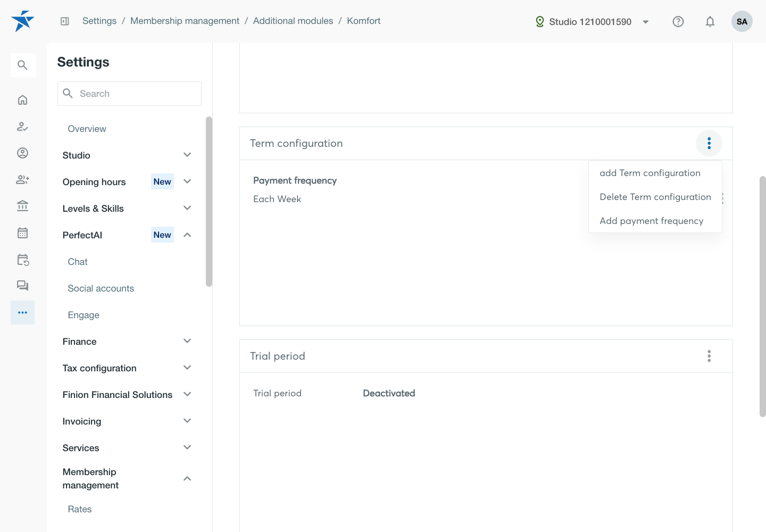Image resolution: width=766 pixels, height=532 pixels.
Task: Click the notifications bell icon
Action: [x=710, y=22]
